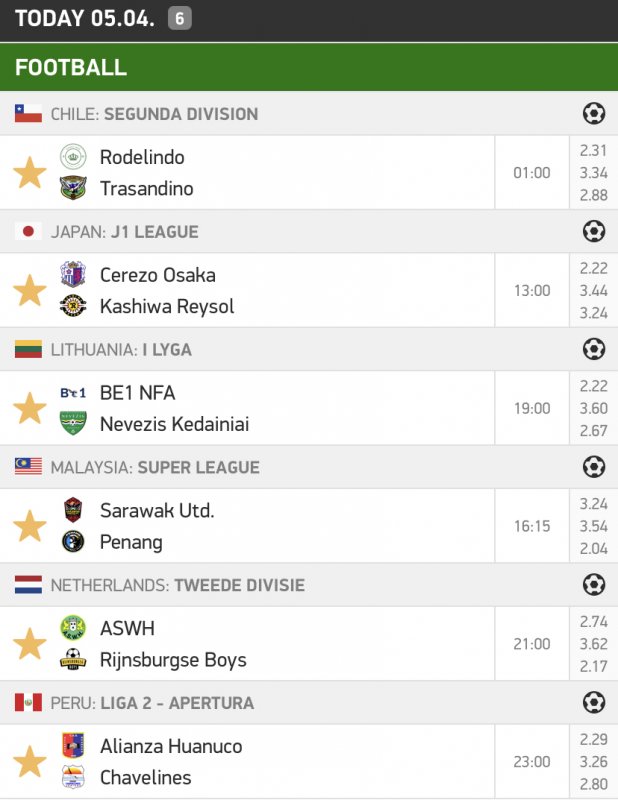This screenshot has height=800, width=618.
Task: Click the 2.04 odds for Penang match
Action: click(x=593, y=548)
